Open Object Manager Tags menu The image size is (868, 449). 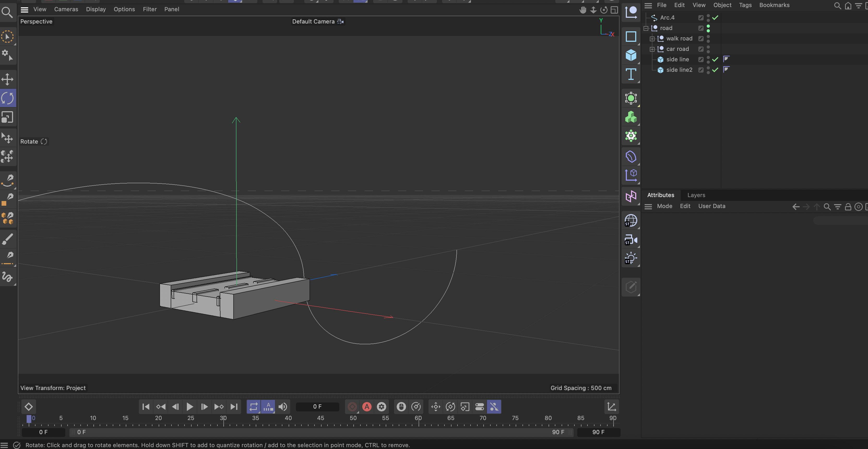coord(745,5)
